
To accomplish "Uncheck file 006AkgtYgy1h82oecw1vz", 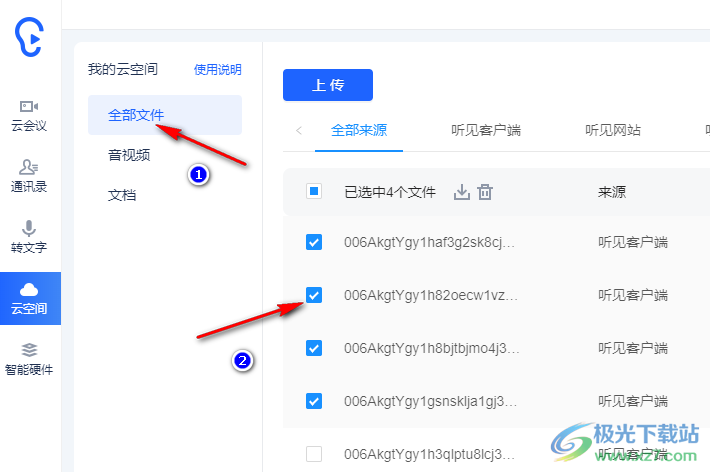I will click(x=314, y=295).
